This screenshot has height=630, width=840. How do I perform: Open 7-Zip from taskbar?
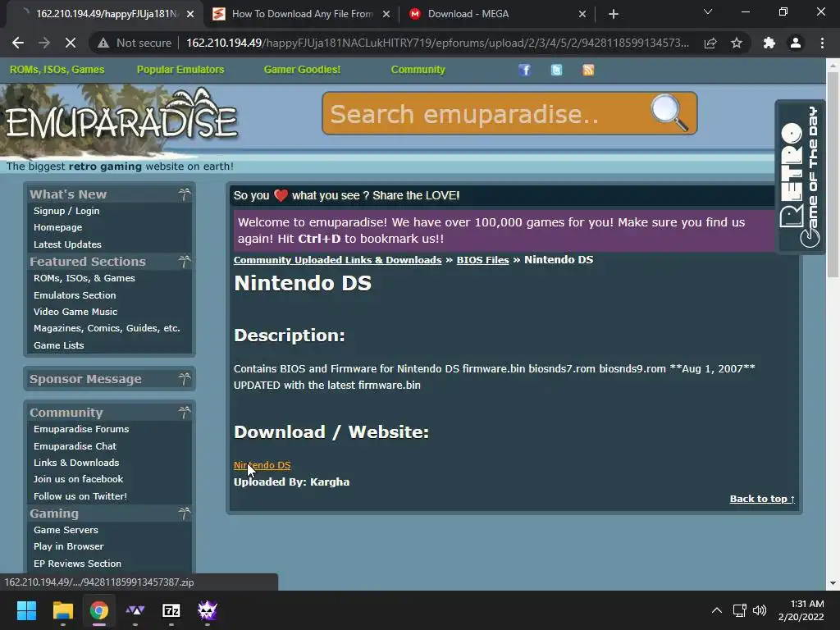171,610
